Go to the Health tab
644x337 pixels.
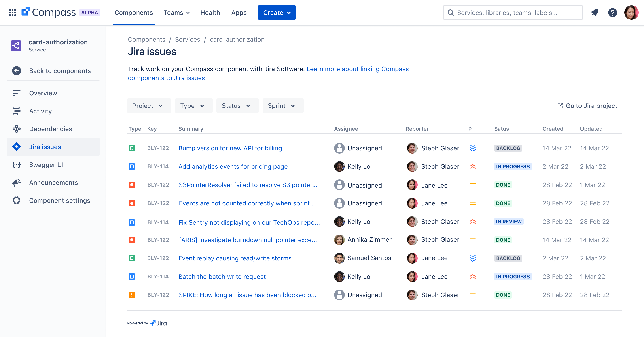coord(210,13)
